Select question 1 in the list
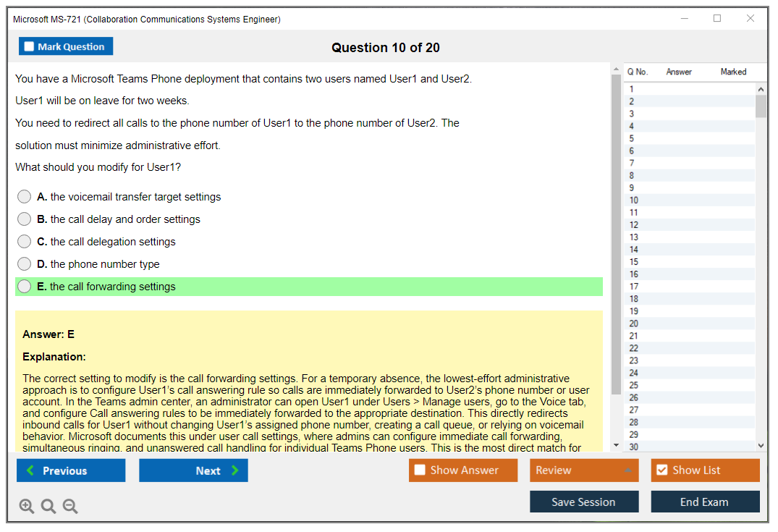Viewport: 778px width, 532px height. point(690,89)
